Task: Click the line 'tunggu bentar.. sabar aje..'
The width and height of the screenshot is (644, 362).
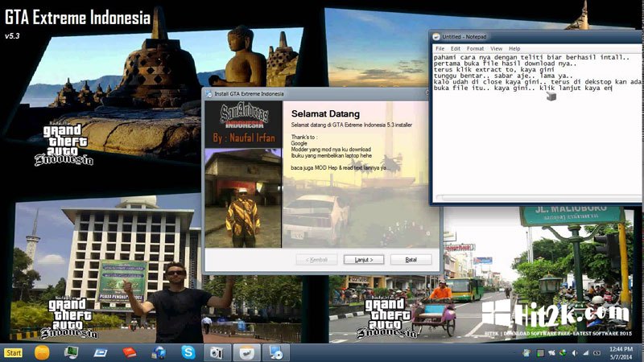Action: (x=503, y=76)
